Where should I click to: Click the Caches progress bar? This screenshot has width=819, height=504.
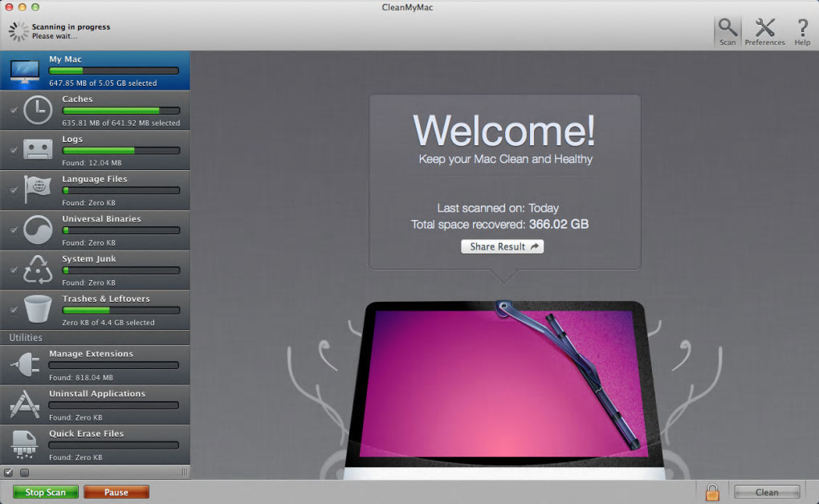(x=121, y=111)
